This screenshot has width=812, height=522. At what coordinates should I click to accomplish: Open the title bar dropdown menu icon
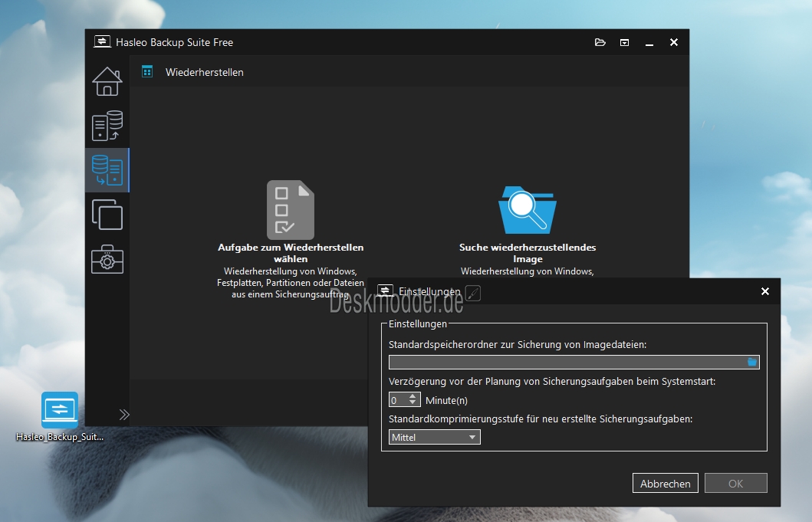[625, 42]
